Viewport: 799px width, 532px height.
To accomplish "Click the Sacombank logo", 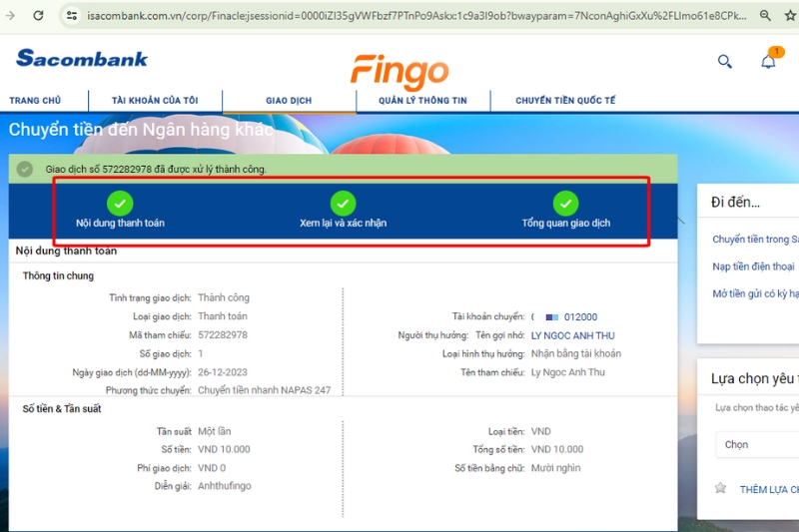I will click(x=82, y=58).
